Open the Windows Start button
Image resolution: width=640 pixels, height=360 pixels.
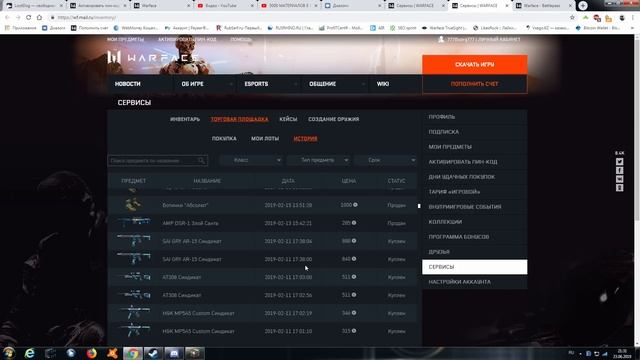pos(9,353)
